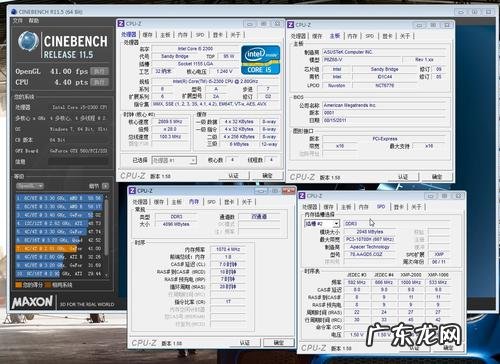The height and width of the screenshot is (364, 500).
Task: Switch to 关于 tab in processor CPU-Z window
Action: pyautogui.click(x=235, y=35)
